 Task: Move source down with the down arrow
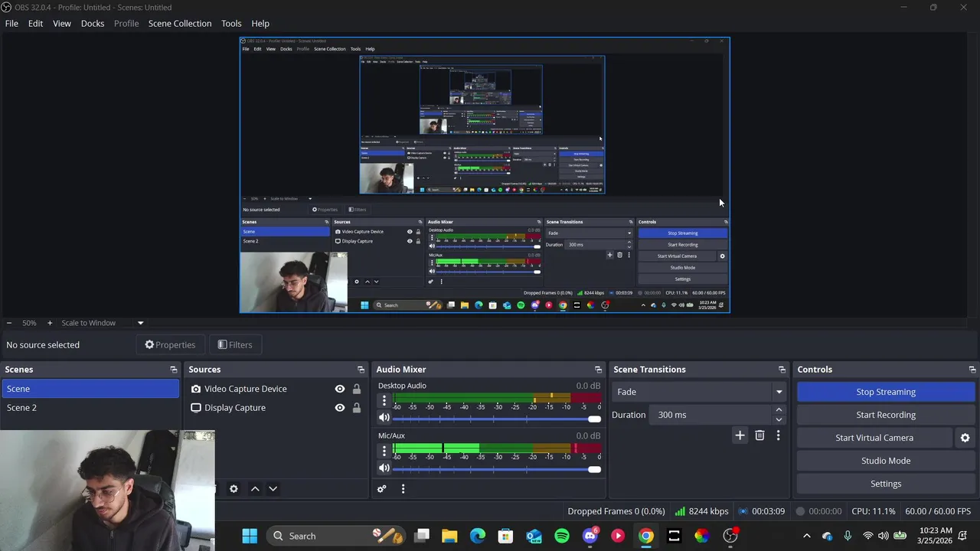pyautogui.click(x=273, y=489)
